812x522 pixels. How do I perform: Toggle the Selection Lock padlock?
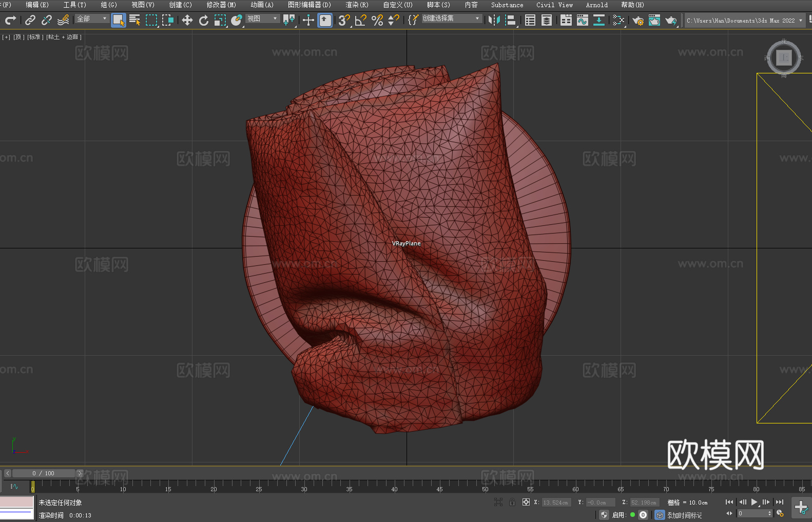pos(512,502)
